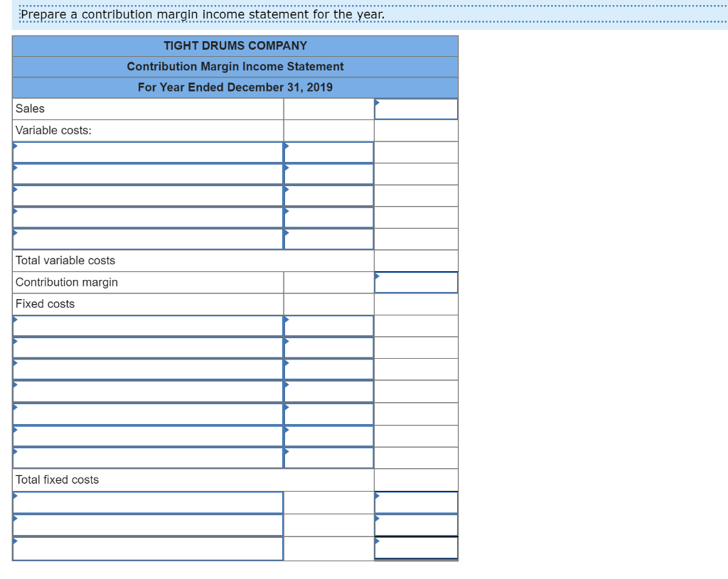Open the third variable cost amount dropdown
This screenshot has height=579, width=728.
[x=328, y=195]
